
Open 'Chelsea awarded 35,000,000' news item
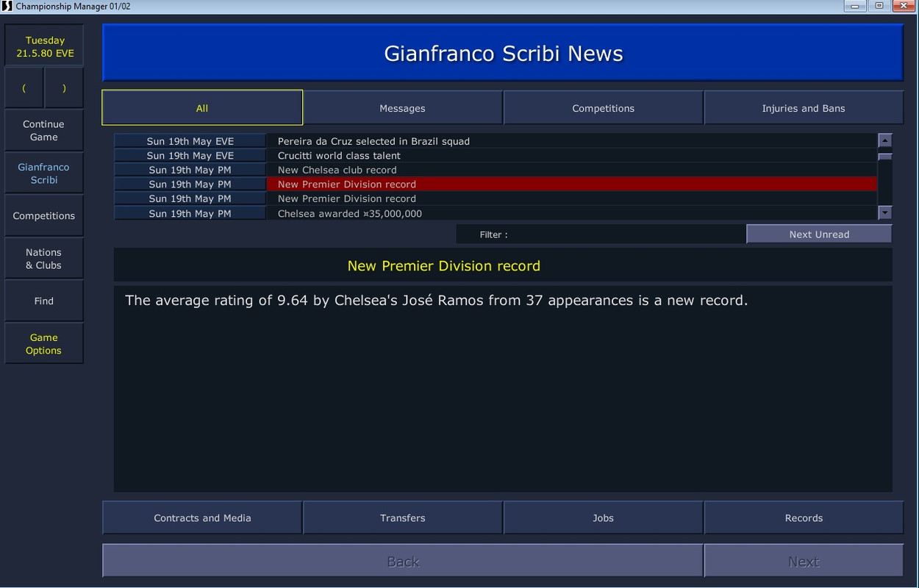(x=571, y=213)
